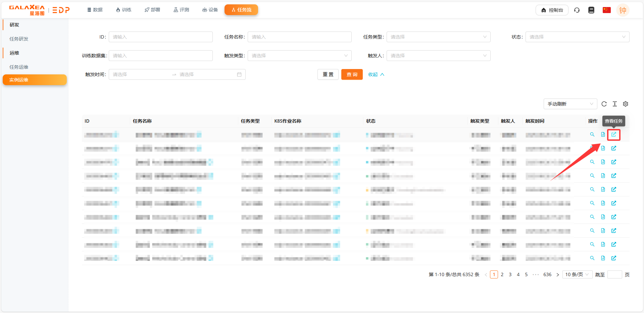Viewport: 644px width, 313px height.
Task: Click the table refresh icon
Action: (x=604, y=104)
